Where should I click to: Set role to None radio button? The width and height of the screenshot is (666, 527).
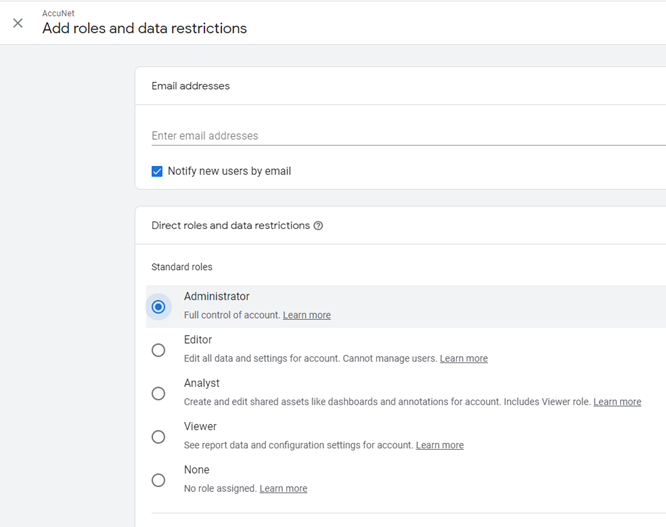(158, 480)
